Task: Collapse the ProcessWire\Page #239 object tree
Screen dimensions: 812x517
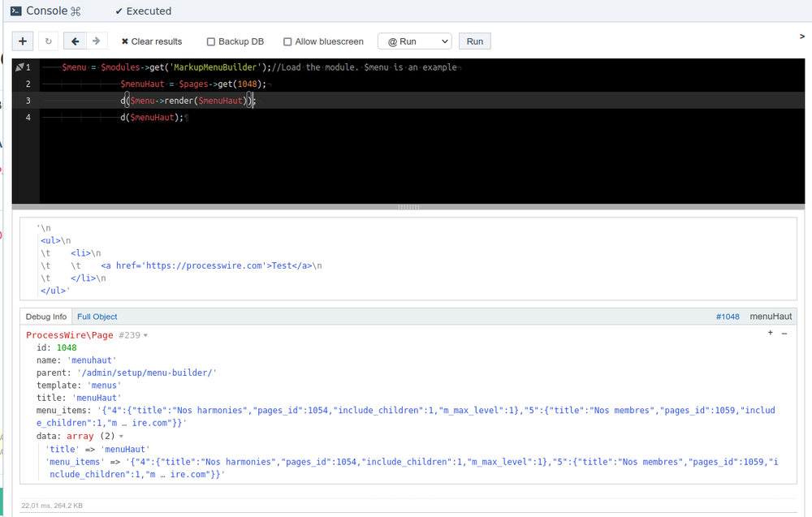Action: 146,335
